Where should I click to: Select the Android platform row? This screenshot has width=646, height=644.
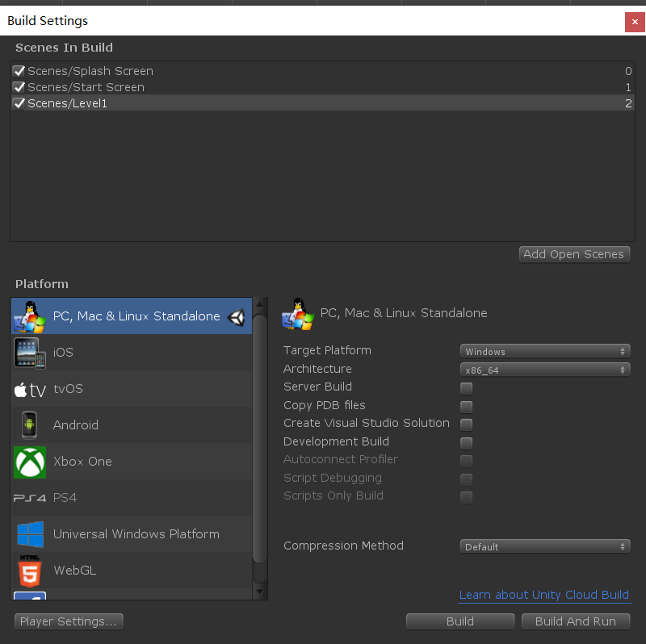tap(132, 425)
